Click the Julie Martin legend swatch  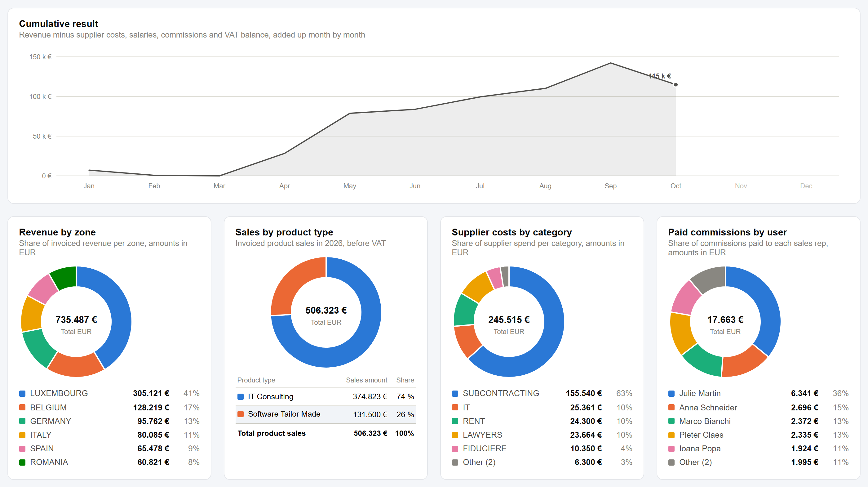671,394
